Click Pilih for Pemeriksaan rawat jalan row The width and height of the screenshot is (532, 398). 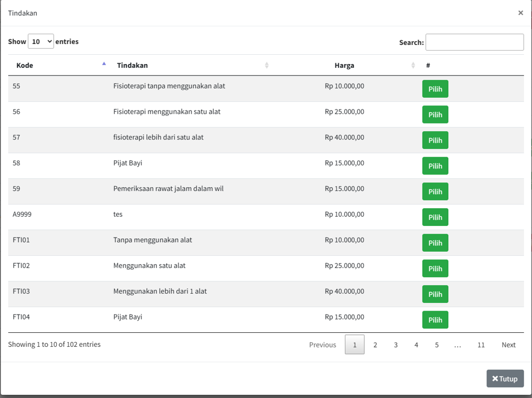[x=435, y=192]
